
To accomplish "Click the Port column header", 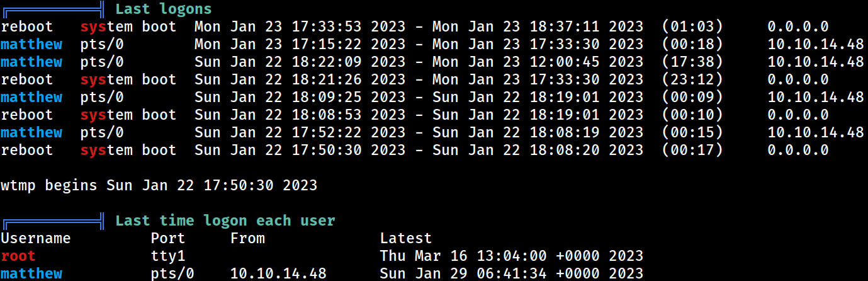I will (x=168, y=238).
